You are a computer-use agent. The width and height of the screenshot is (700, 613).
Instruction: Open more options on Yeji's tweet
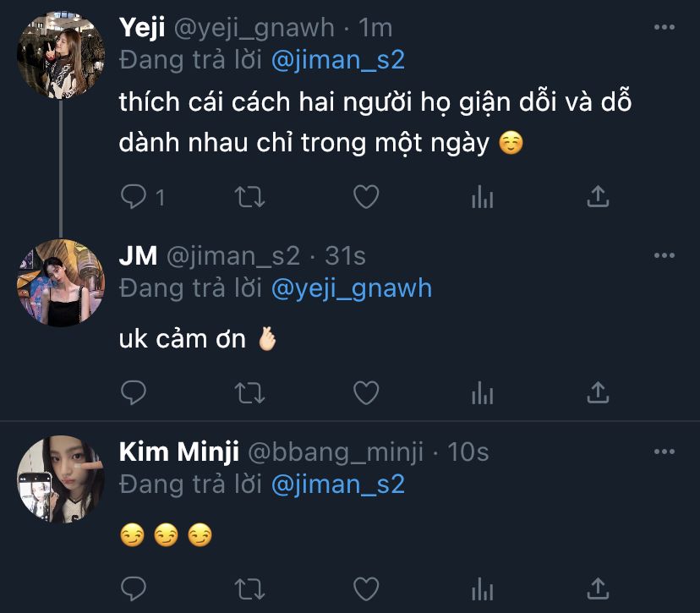coord(665,28)
